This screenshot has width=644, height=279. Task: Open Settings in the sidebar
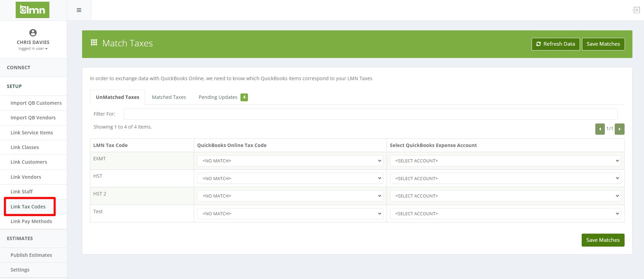point(33,270)
